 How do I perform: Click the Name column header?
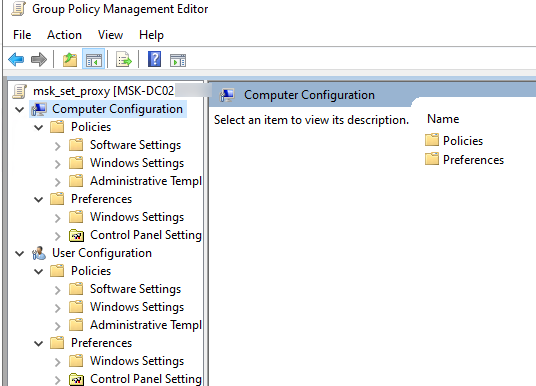tap(443, 119)
